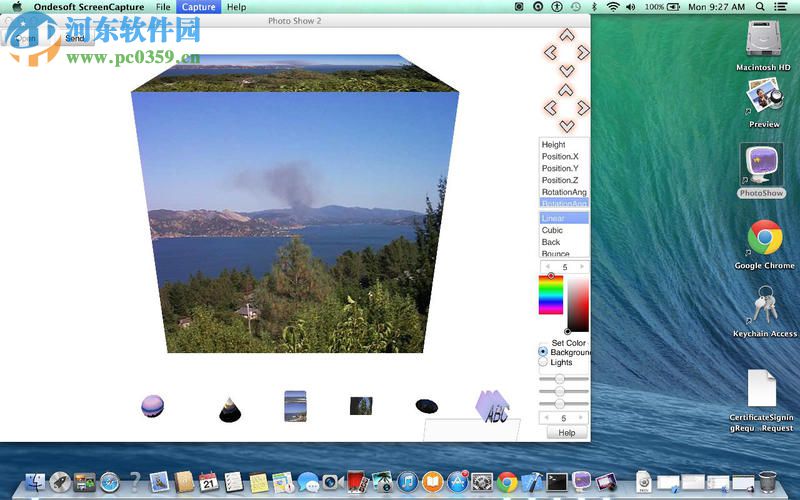
Task: Open the Help menu in menu bar
Action: (x=236, y=7)
